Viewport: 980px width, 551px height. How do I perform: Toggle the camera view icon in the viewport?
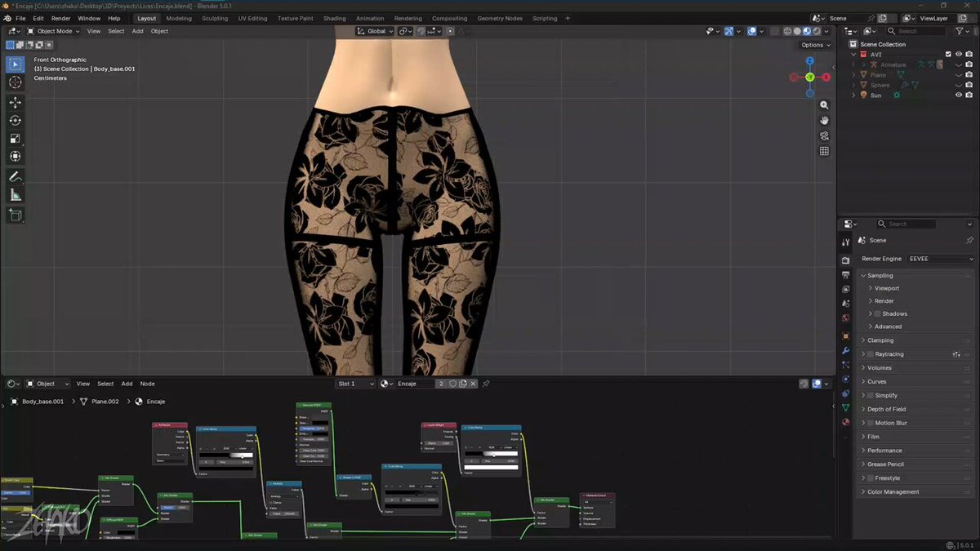click(x=824, y=136)
